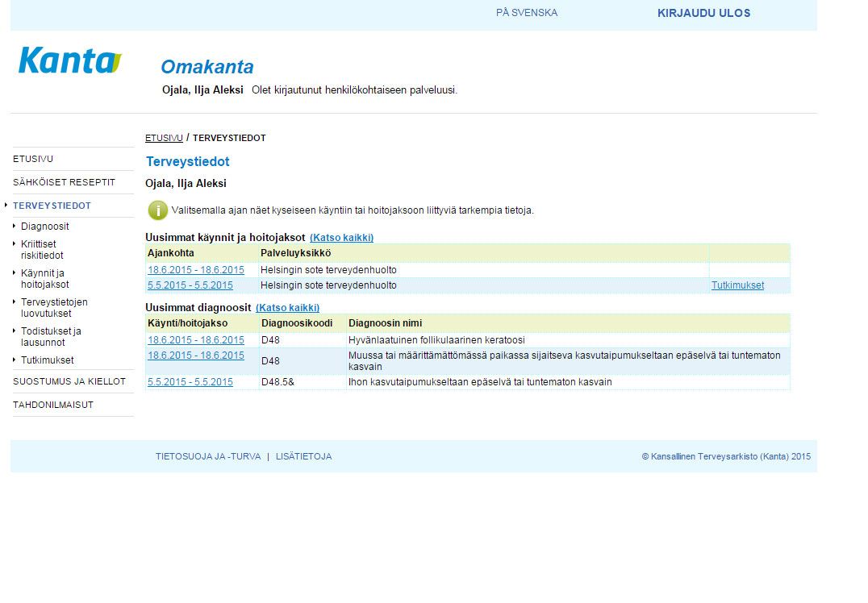
Task: Open Todistukset ja lausunnot in sidebar
Action: (51, 337)
